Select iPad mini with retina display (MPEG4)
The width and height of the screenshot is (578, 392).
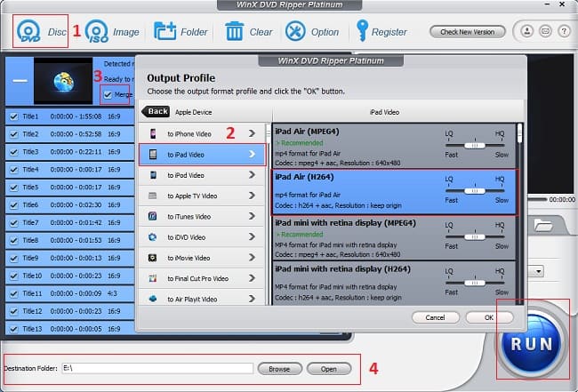click(x=394, y=238)
